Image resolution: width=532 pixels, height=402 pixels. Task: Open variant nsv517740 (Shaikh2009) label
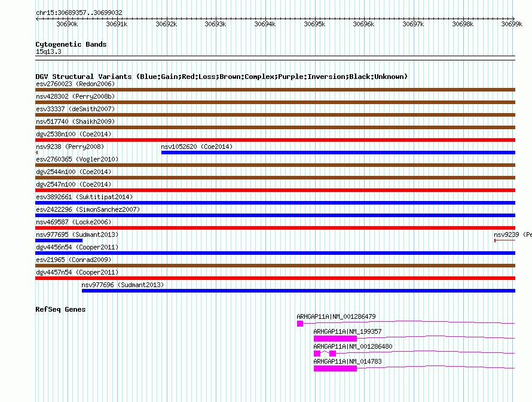pyautogui.click(x=75, y=121)
